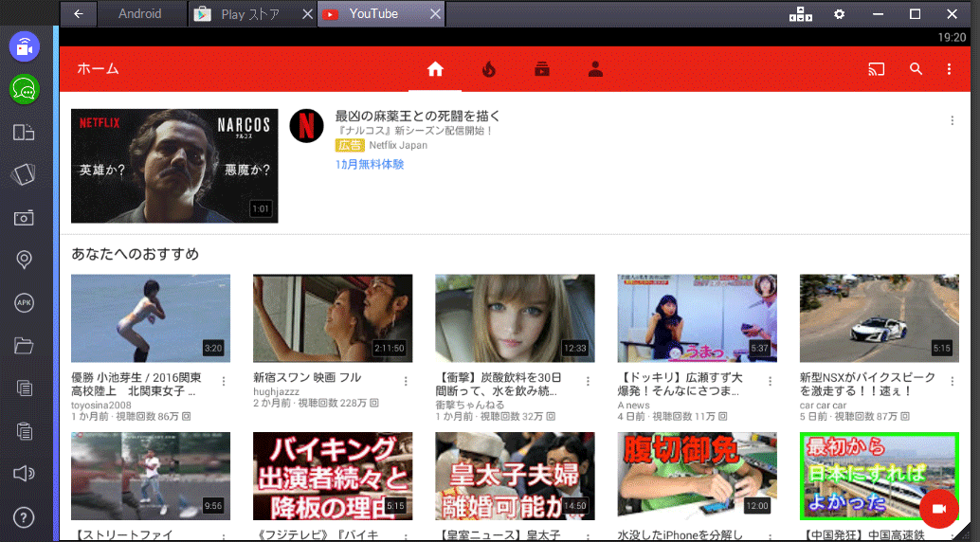980x542 pixels.
Task: Open the 新型NSX Pikes Peak thumbnail
Action: point(880,318)
